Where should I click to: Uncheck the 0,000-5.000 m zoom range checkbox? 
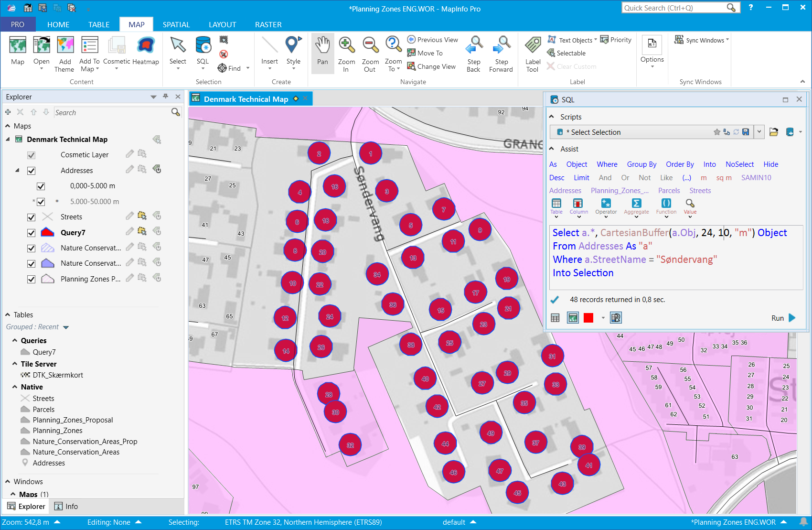tap(41, 186)
